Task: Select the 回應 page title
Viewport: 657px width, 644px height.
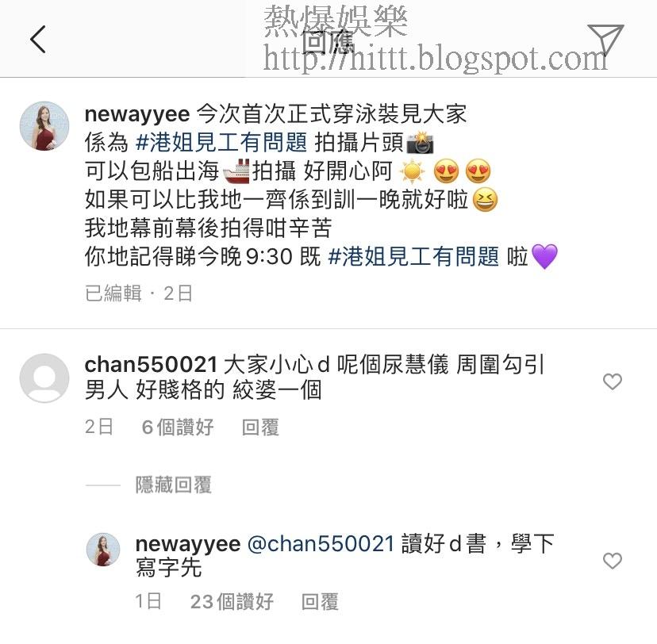Action: (328, 42)
